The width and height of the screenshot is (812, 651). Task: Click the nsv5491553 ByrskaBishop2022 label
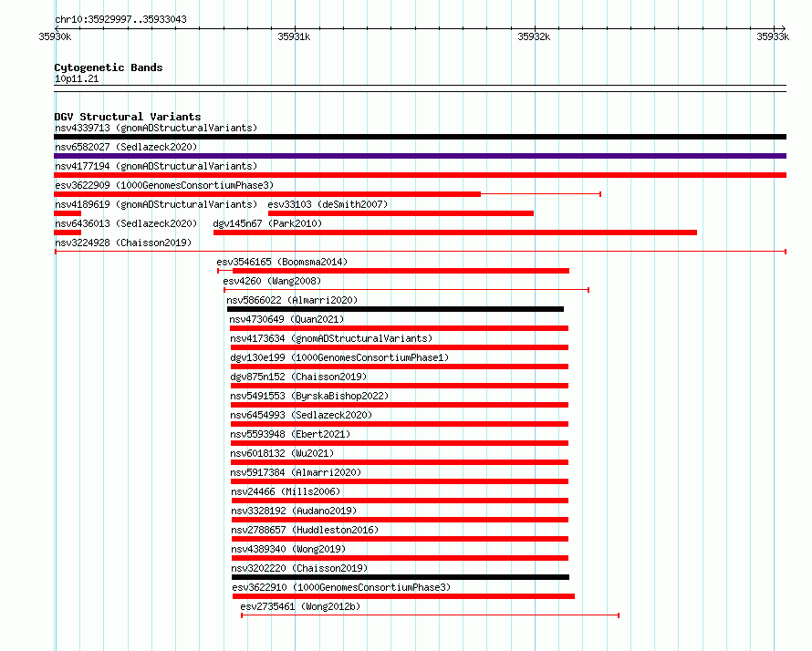click(x=309, y=396)
